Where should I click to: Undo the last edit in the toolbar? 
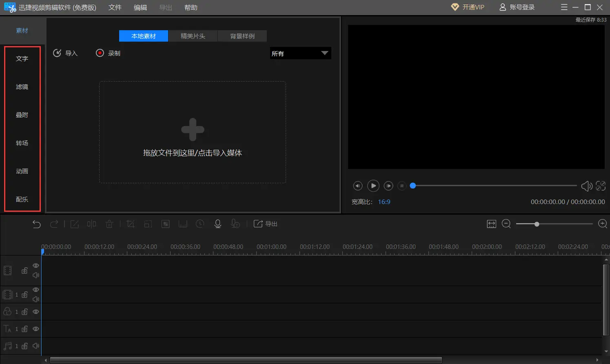tap(37, 224)
